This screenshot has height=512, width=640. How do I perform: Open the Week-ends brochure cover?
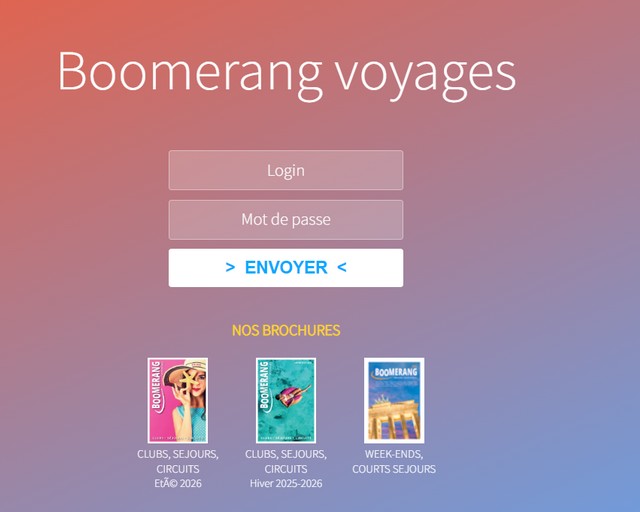point(394,401)
